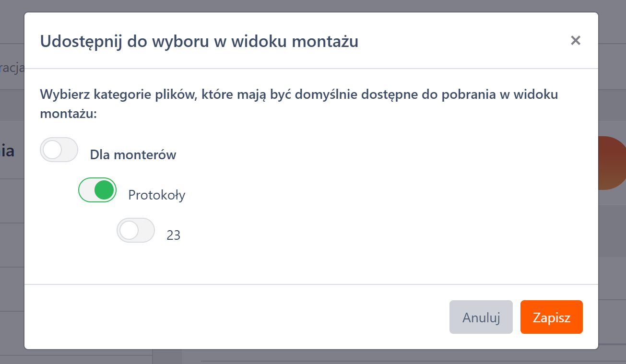
Task: Select the "23" subcategory label
Action: pyautogui.click(x=173, y=235)
